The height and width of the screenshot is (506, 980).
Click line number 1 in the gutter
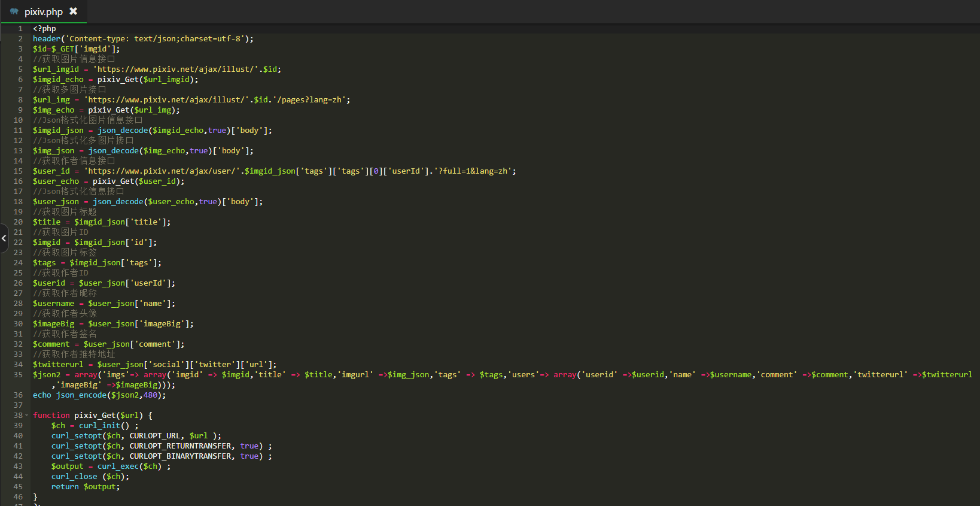(x=20, y=29)
